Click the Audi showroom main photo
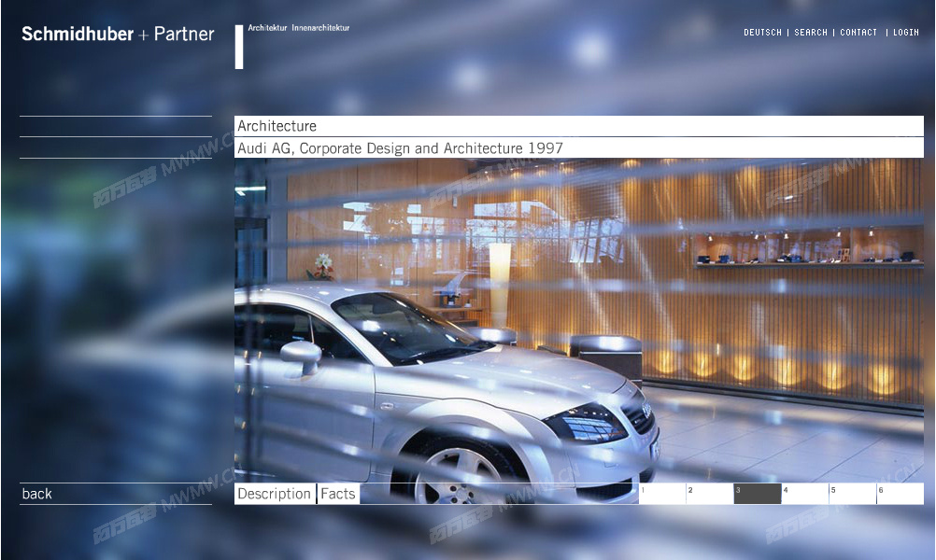This screenshot has width=936, height=560. [x=579, y=320]
